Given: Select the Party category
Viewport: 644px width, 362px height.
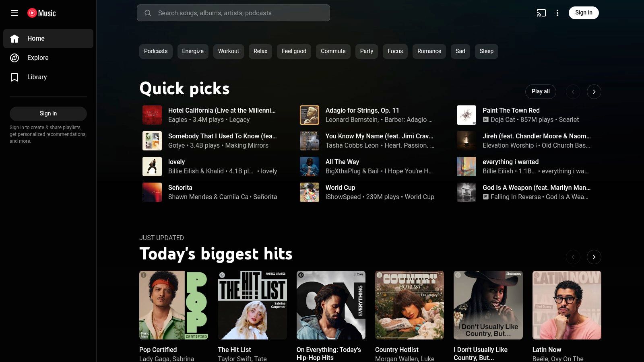Looking at the screenshot, I should tap(366, 51).
